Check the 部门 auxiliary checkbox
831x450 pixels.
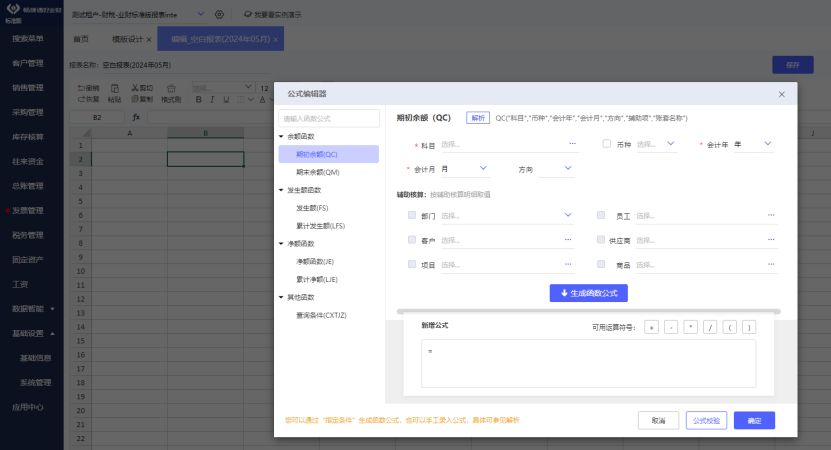(x=412, y=215)
